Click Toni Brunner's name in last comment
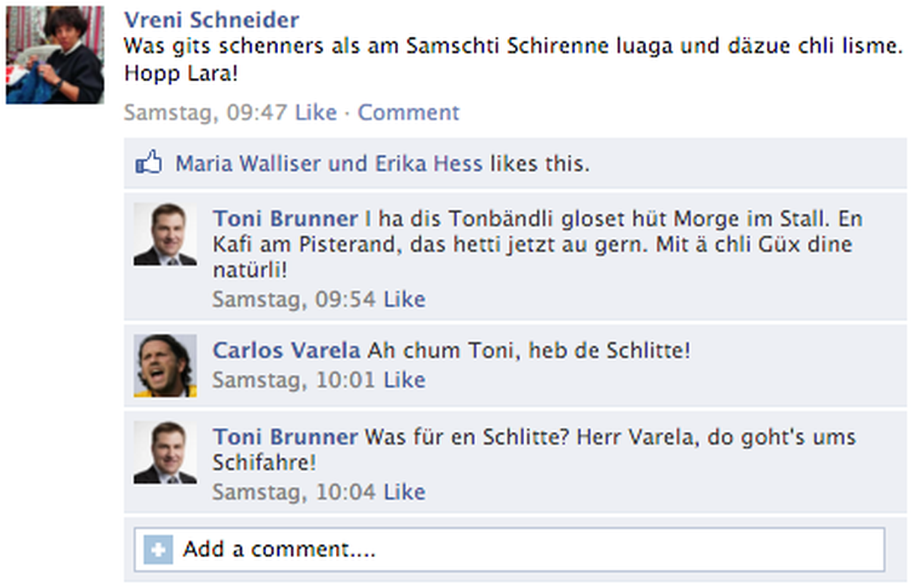This screenshot has height=588, width=913. (285, 437)
